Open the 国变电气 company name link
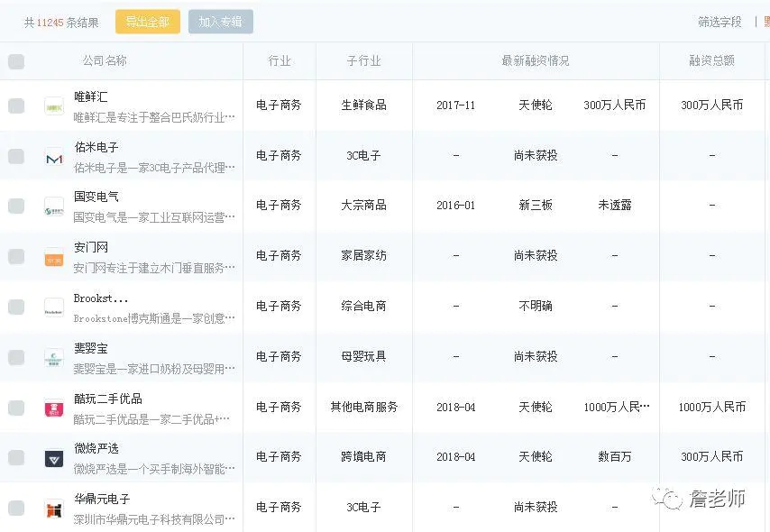The image size is (770, 532). coord(96,197)
